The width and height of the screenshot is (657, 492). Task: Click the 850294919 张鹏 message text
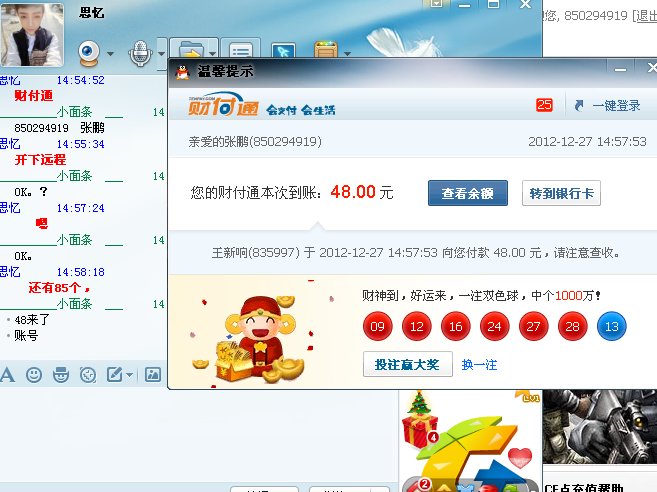[59, 128]
